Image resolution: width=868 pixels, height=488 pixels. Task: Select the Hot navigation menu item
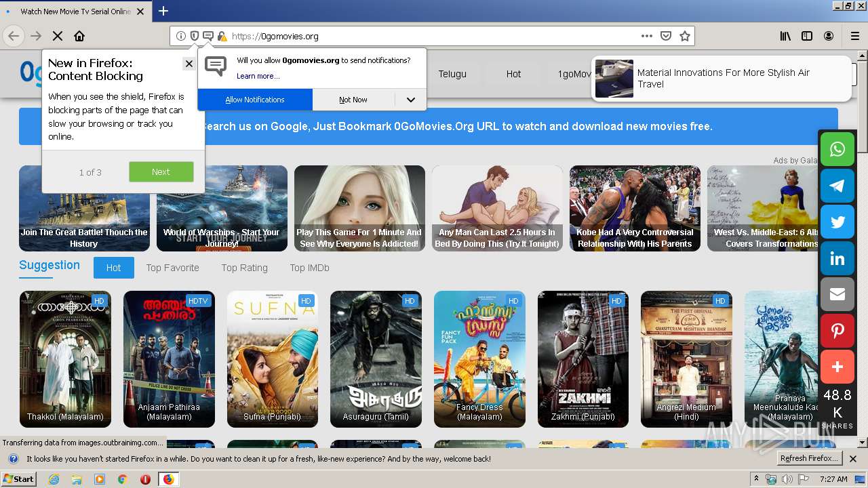click(x=513, y=74)
